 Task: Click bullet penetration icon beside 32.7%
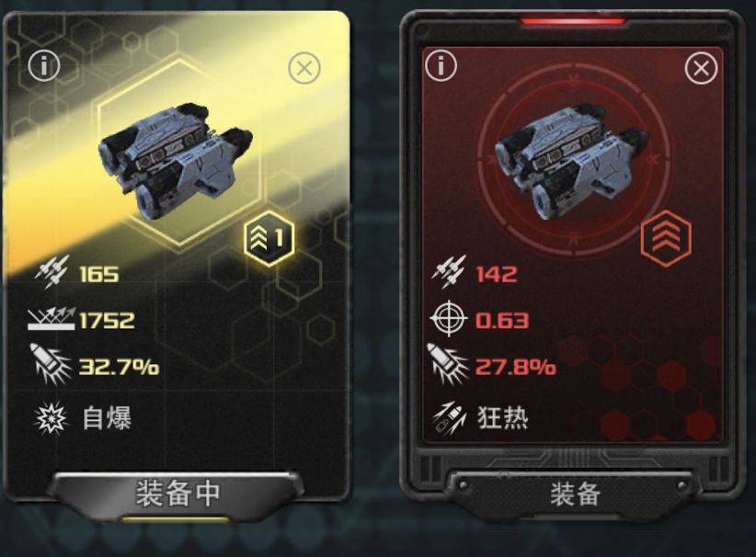(x=51, y=365)
